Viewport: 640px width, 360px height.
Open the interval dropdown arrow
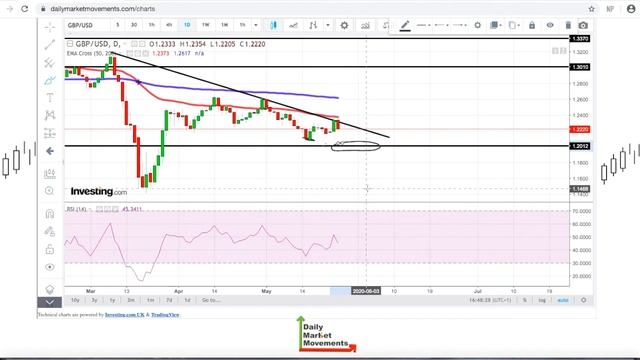pos(256,25)
